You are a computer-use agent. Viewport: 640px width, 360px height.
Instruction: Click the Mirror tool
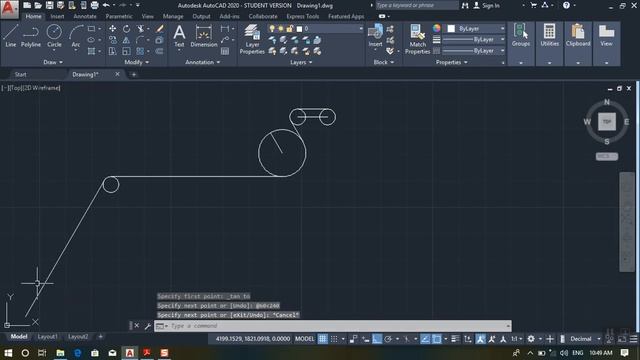(127, 40)
